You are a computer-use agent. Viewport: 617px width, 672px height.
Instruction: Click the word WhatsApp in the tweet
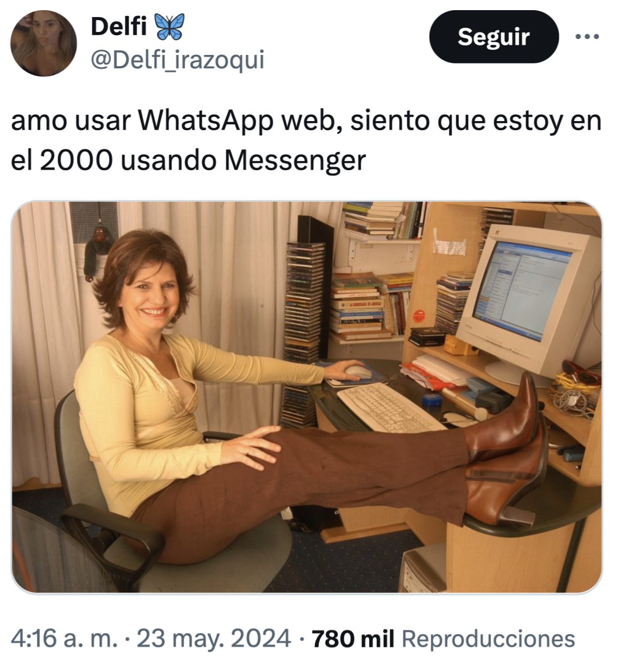tap(206, 122)
